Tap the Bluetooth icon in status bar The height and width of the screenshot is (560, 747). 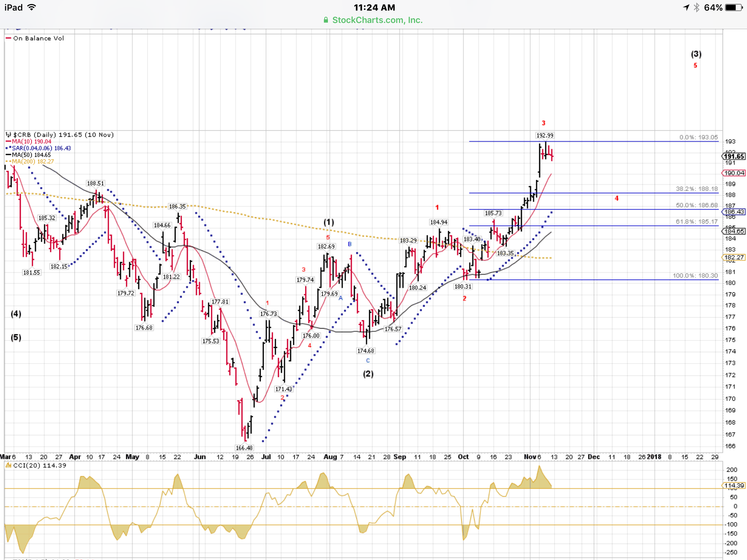pos(697,7)
